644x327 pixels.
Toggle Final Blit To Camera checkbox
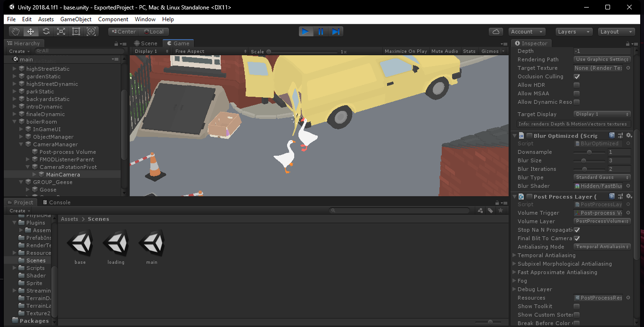tap(577, 238)
